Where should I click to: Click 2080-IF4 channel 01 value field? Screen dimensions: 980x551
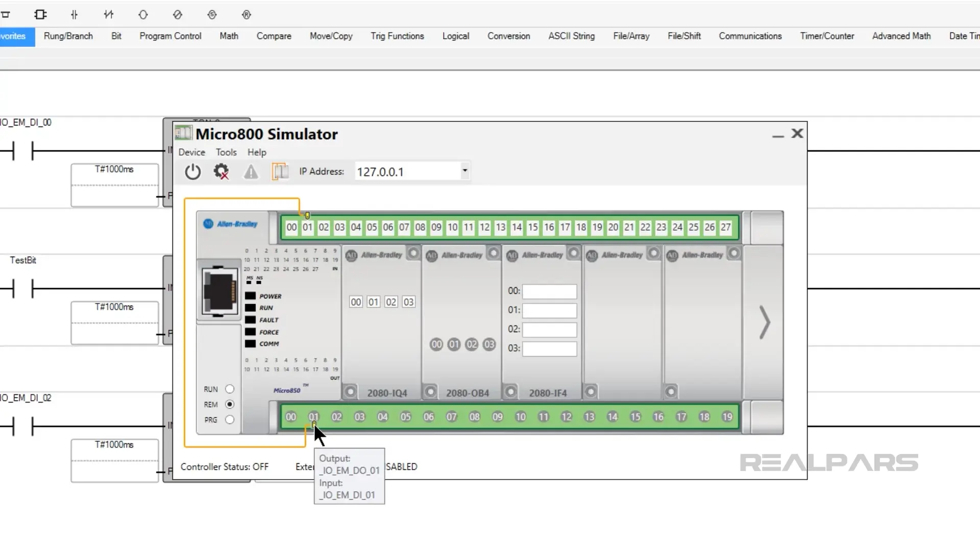[549, 310]
